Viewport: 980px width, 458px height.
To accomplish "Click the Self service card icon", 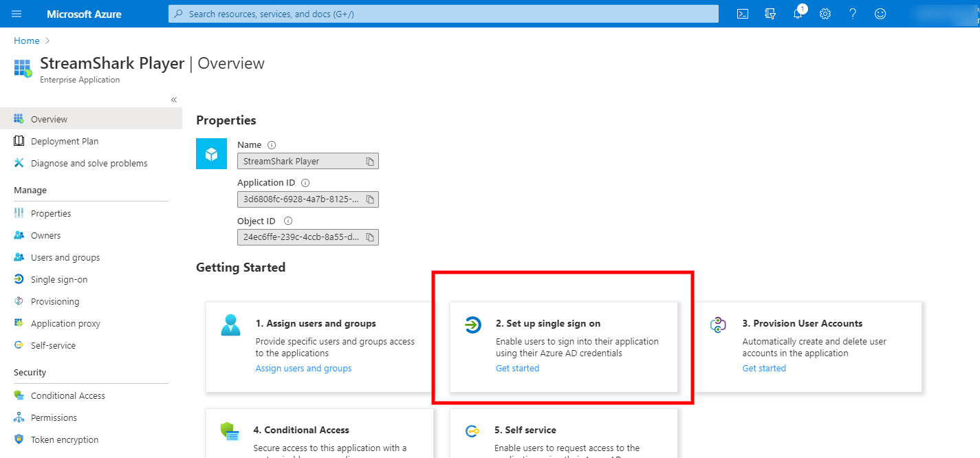I will pos(472,431).
